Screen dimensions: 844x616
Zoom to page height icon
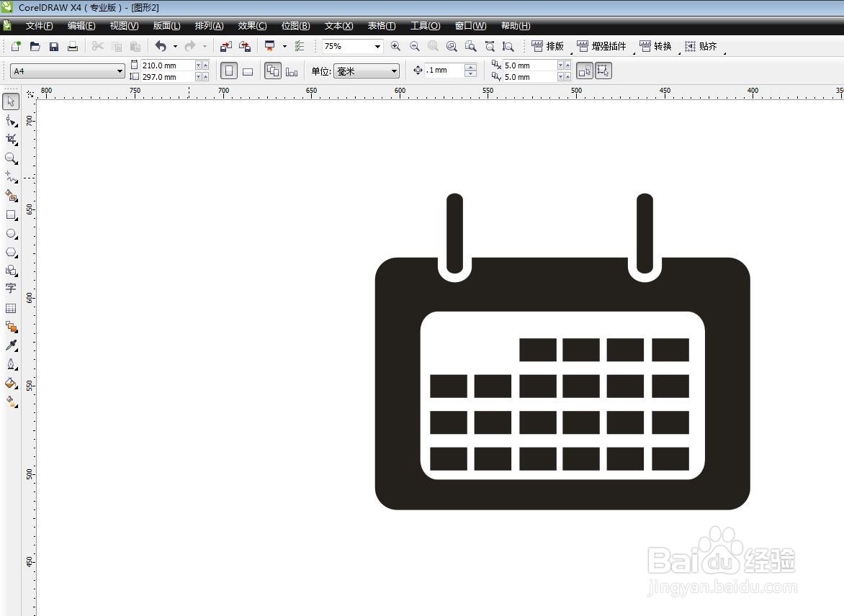coord(508,46)
